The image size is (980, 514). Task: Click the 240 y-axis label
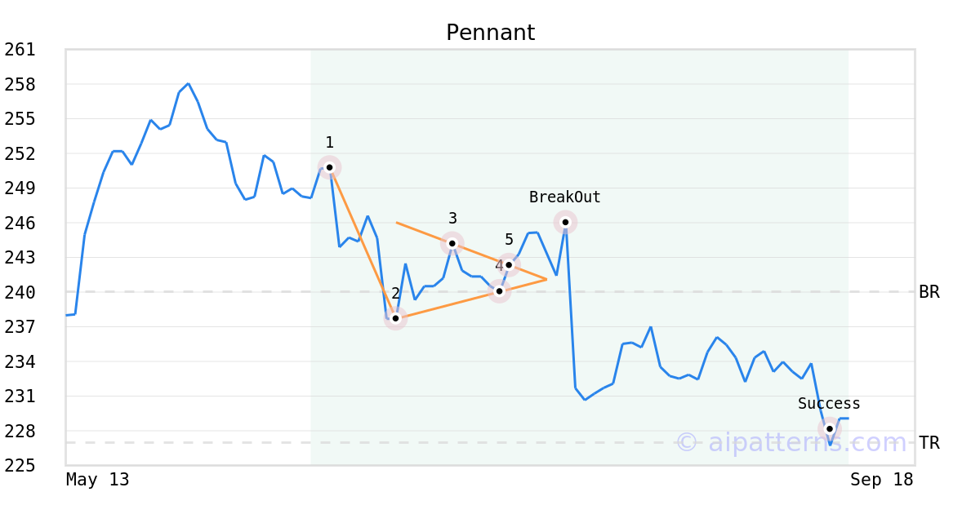tap(20, 292)
